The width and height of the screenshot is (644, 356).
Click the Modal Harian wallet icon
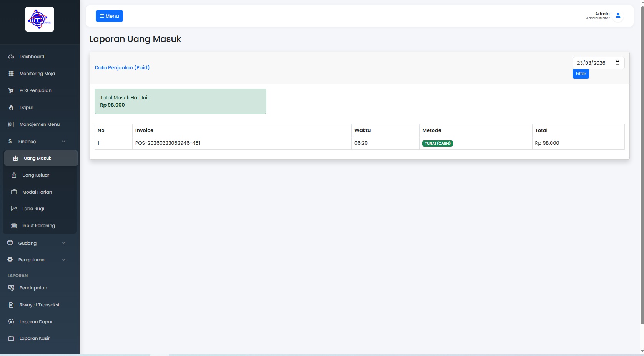click(x=14, y=192)
